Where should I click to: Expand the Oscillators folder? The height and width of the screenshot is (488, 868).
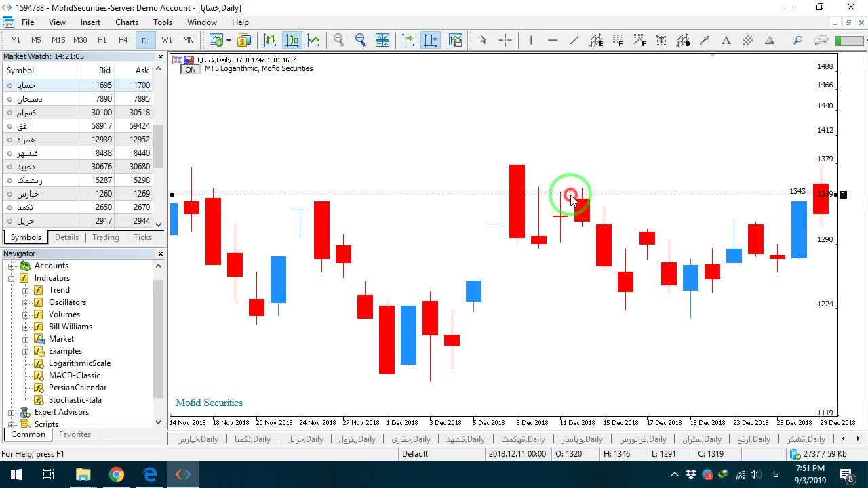tap(25, 302)
